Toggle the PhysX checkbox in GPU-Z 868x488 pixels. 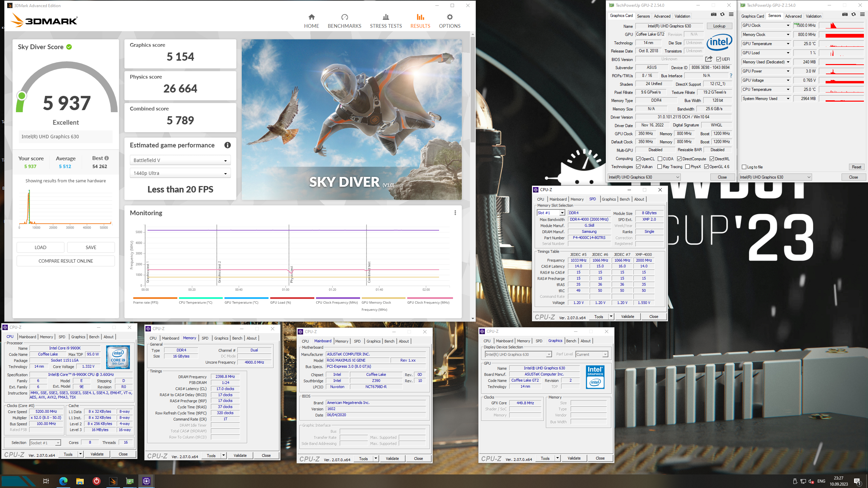[x=687, y=167]
